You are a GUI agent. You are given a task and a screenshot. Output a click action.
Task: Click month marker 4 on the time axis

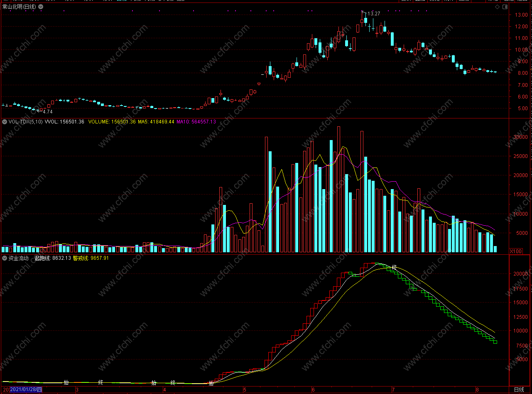pyautogui.click(x=164, y=390)
